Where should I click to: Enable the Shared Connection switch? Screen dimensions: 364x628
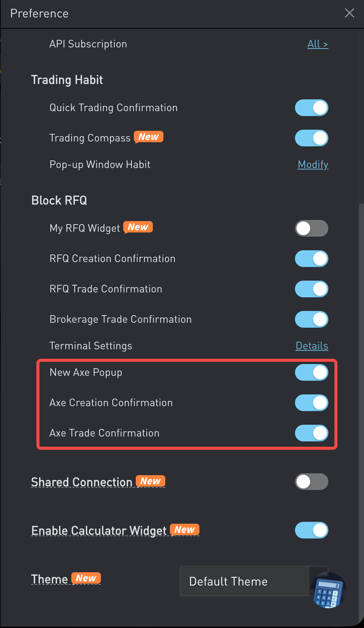pos(311,482)
